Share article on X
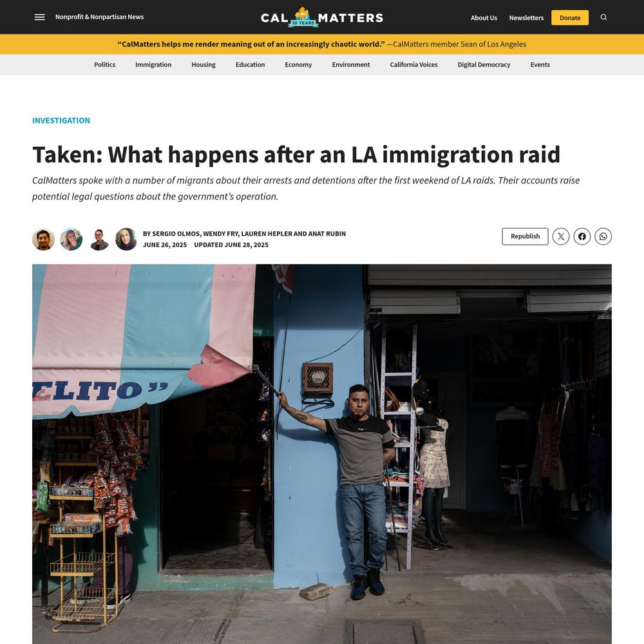 point(561,236)
